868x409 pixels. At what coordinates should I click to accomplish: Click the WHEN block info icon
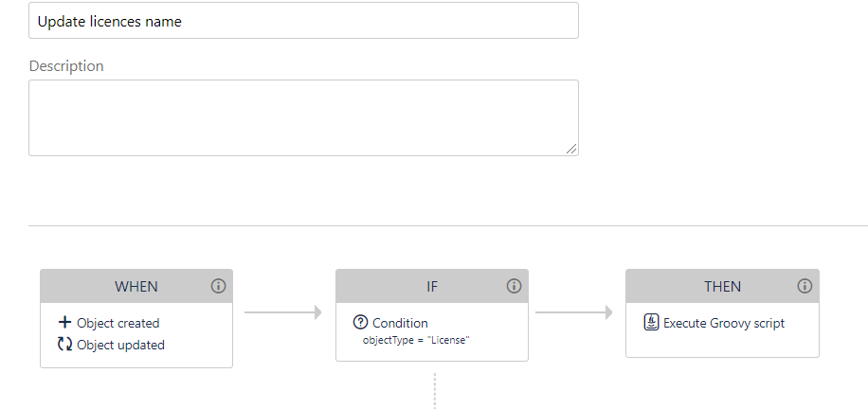click(218, 286)
